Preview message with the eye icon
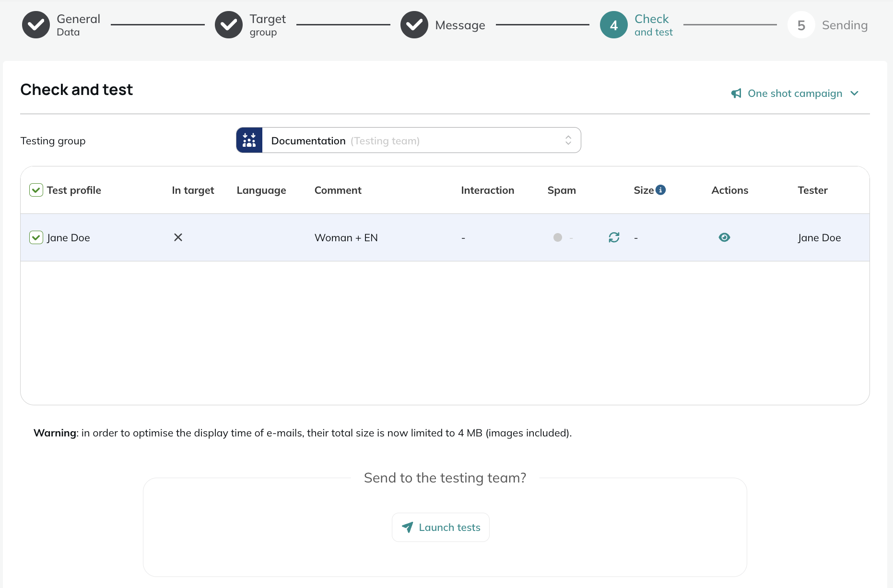893x588 pixels. tap(724, 237)
